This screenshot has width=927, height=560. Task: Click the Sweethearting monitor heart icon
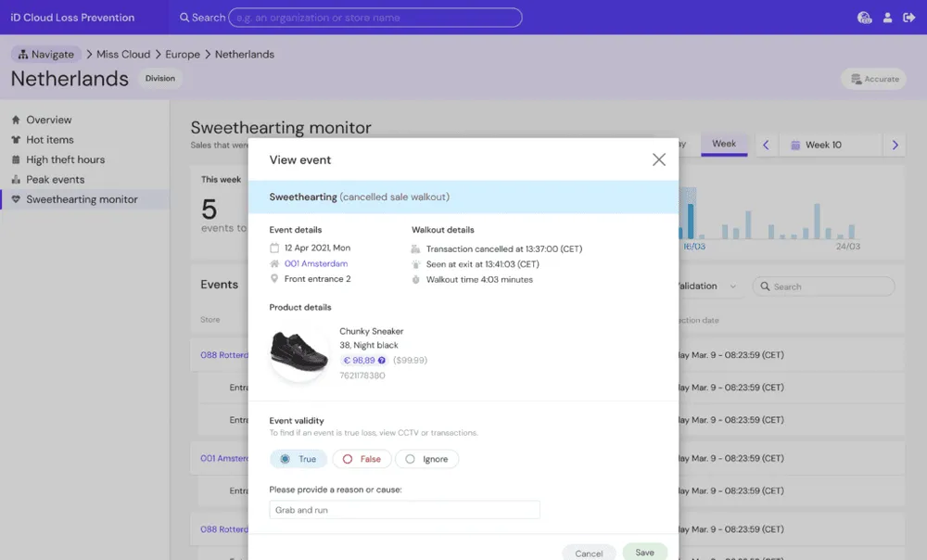tap(16, 199)
